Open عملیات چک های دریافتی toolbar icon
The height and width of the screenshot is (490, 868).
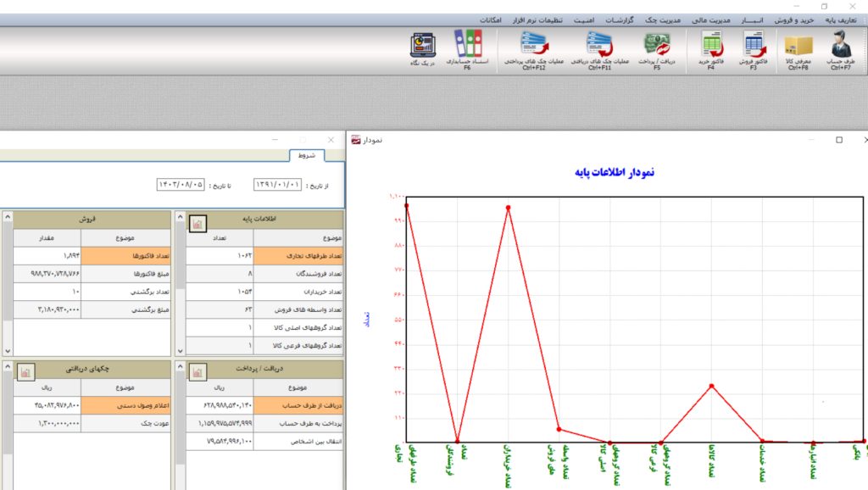[600, 50]
